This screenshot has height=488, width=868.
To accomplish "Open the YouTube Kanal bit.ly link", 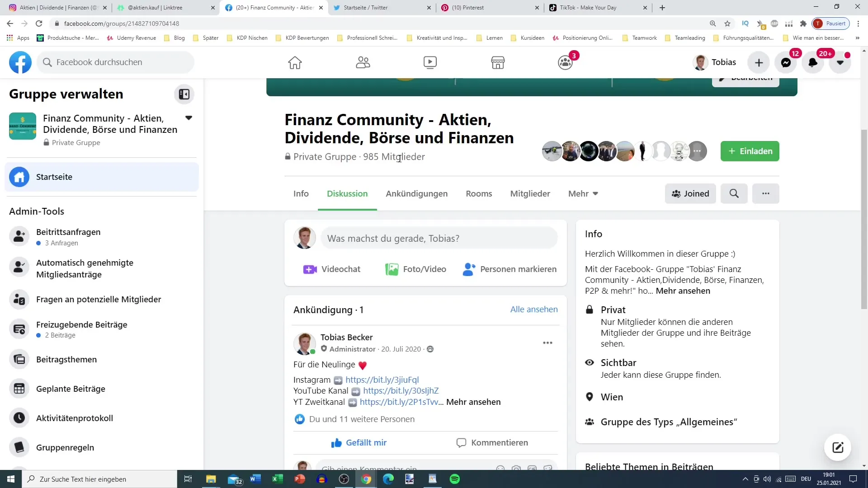I will (x=401, y=390).
